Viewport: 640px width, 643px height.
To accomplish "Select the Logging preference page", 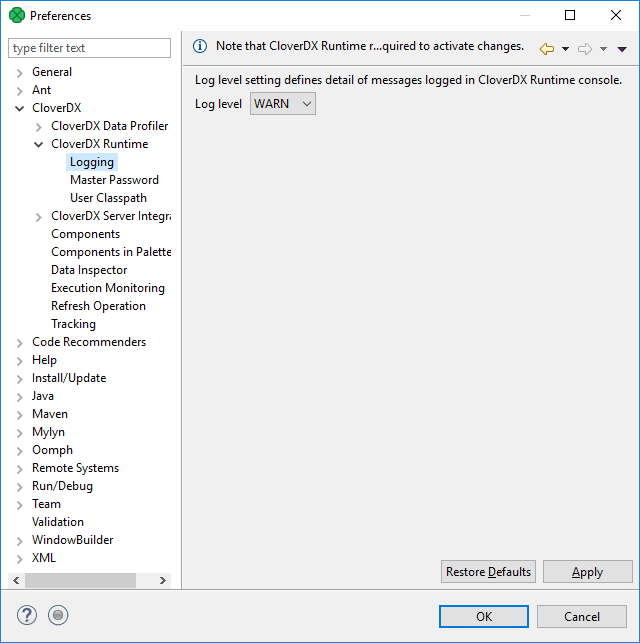I will coord(92,162).
